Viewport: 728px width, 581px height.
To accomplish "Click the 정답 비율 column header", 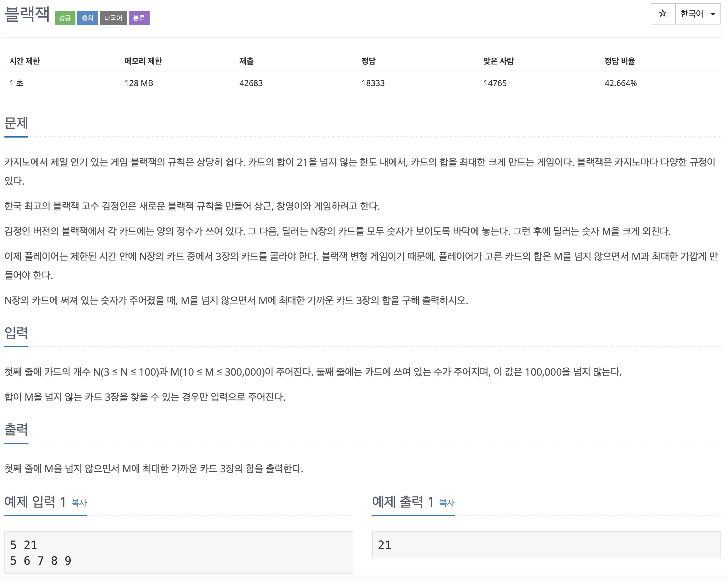I will coord(619,61).
